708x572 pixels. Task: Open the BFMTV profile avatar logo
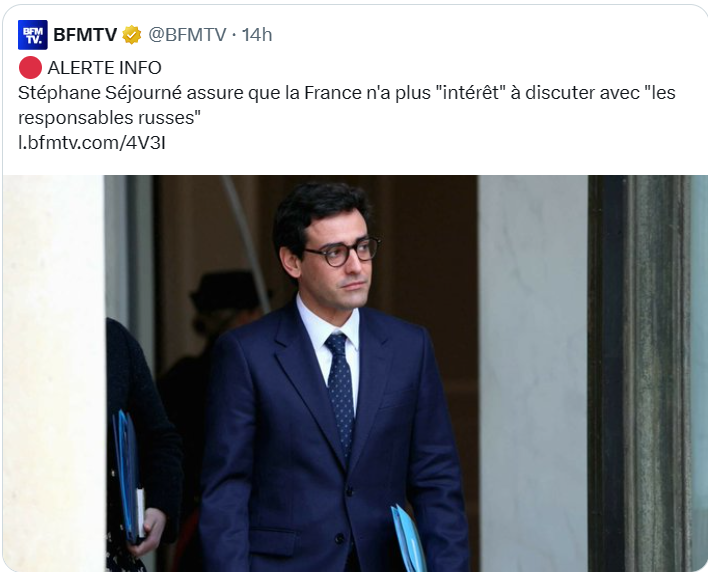click(33, 35)
